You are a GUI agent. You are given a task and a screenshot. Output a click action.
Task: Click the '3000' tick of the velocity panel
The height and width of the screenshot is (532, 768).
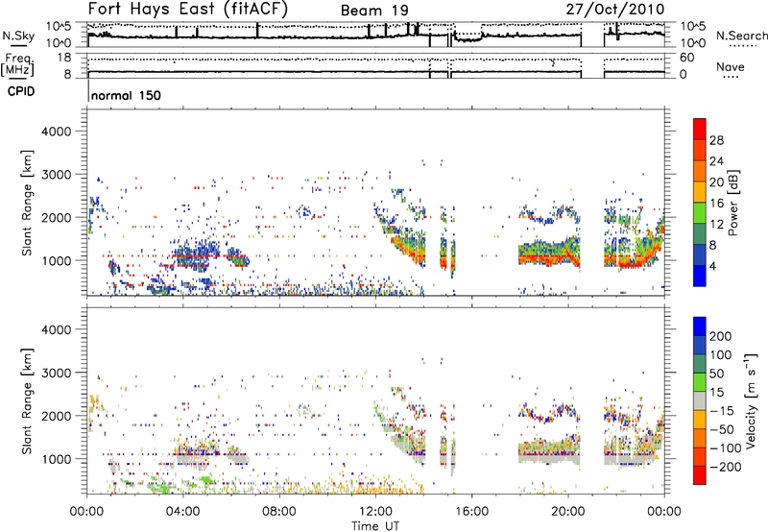click(56, 373)
